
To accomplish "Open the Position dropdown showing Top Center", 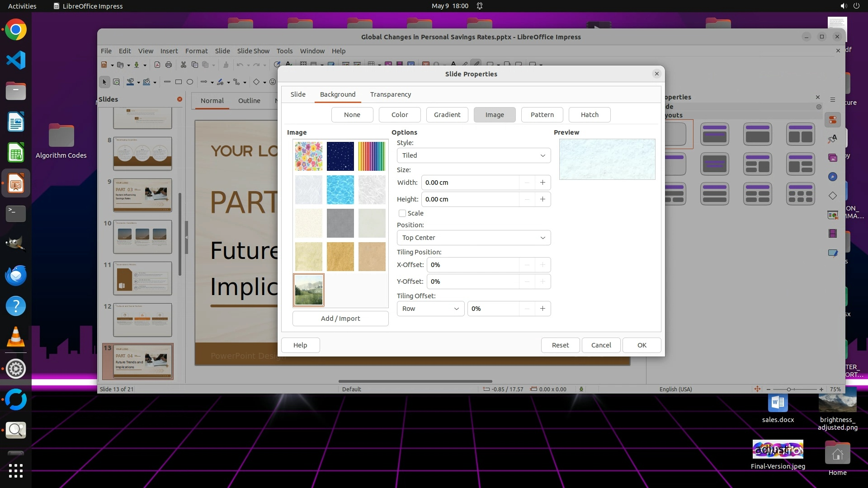I will tap(473, 238).
